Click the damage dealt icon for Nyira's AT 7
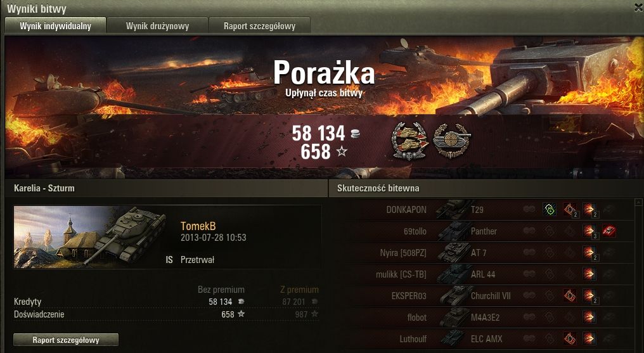This screenshot has width=644, height=353. [x=589, y=252]
